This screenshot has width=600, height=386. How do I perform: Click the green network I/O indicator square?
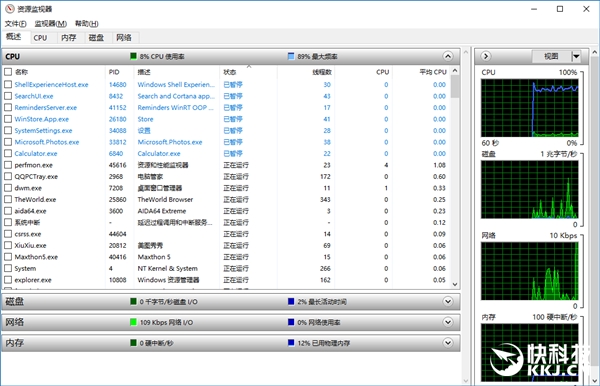pyautogui.click(x=133, y=322)
